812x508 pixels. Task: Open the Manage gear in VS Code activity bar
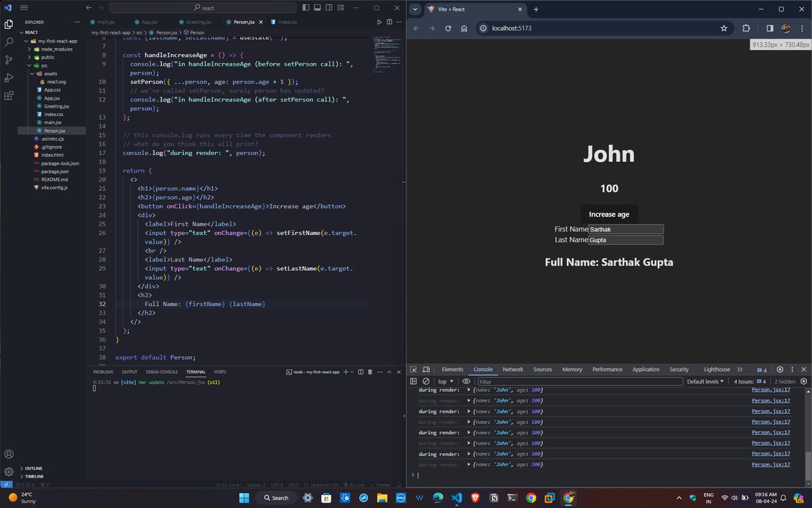(x=9, y=471)
